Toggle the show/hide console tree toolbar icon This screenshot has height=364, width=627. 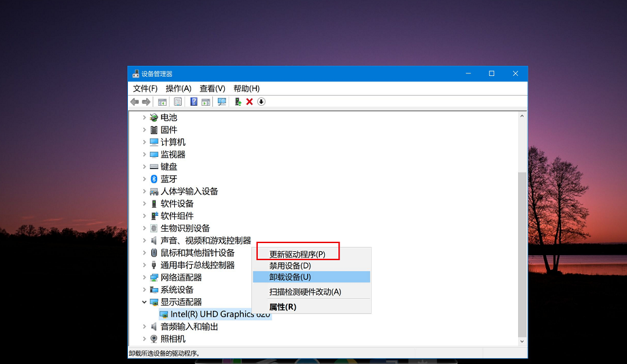(162, 102)
